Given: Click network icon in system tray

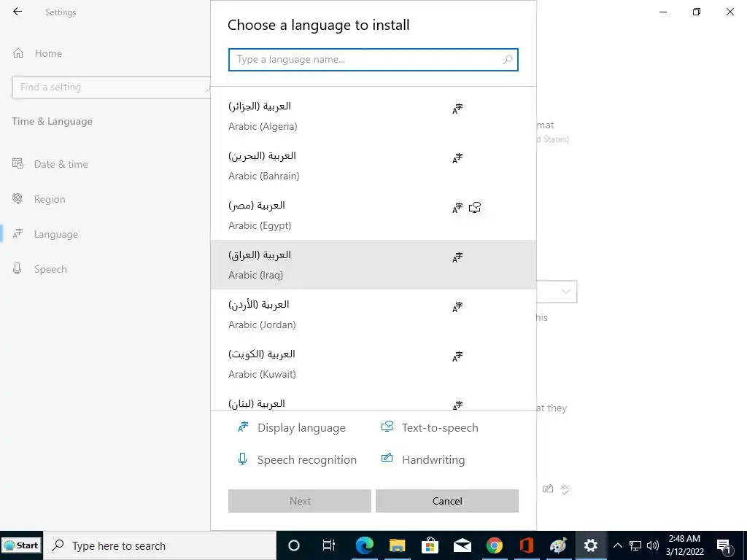Looking at the screenshot, I should [635, 545].
